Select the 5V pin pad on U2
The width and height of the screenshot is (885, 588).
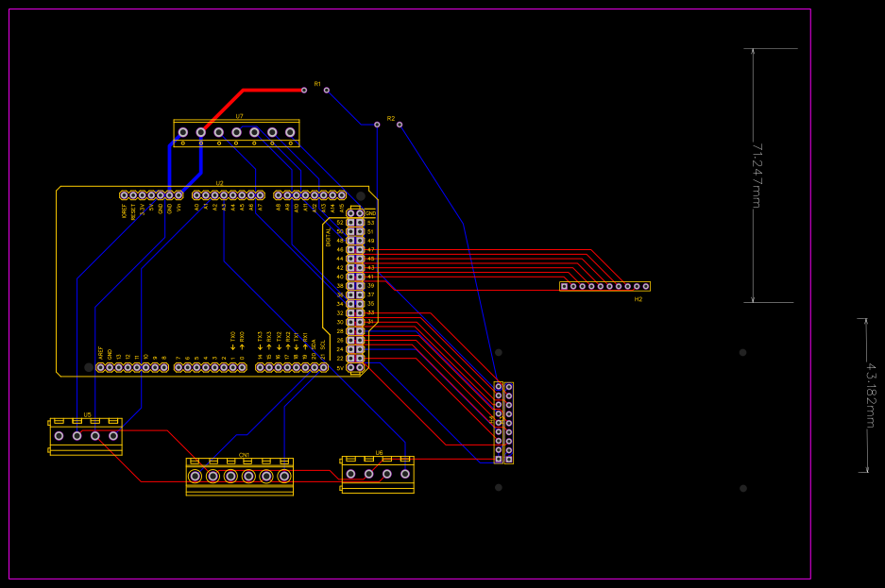point(149,193)
